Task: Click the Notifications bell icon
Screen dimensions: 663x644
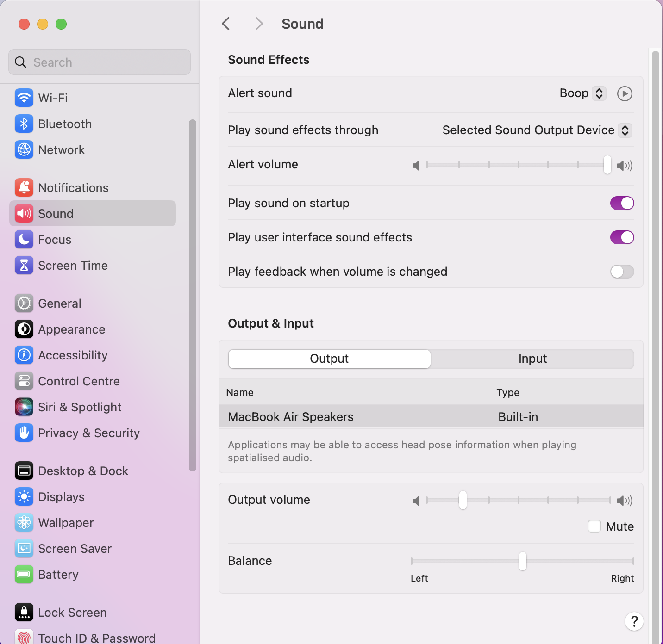Action: pyautogui.click(x=24, y=187)
